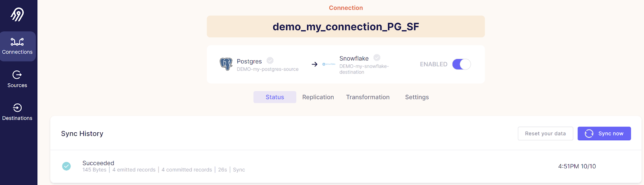Click the DEMO-my-postgres-source name

[x=268, y=69]
